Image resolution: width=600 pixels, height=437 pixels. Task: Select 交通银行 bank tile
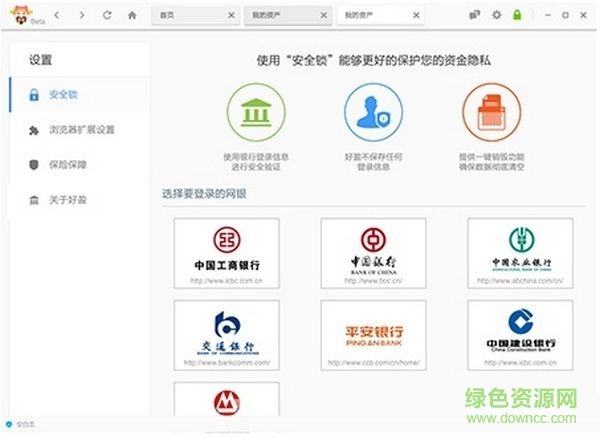226,335
